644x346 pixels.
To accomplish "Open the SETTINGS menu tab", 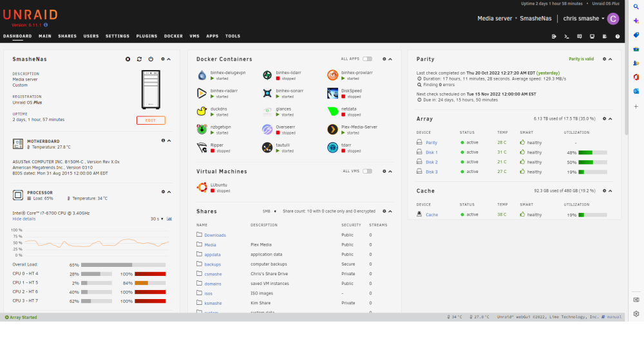I will pos(117,36).
